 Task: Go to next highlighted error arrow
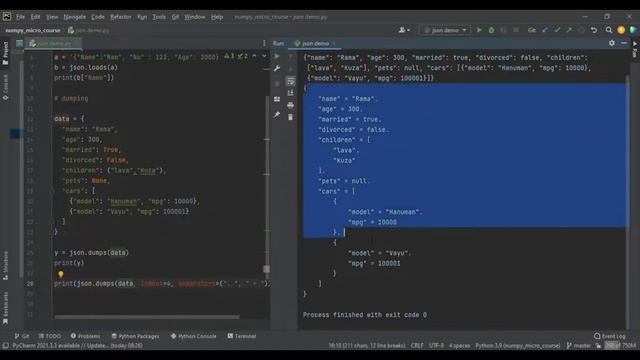coord(264,56)
